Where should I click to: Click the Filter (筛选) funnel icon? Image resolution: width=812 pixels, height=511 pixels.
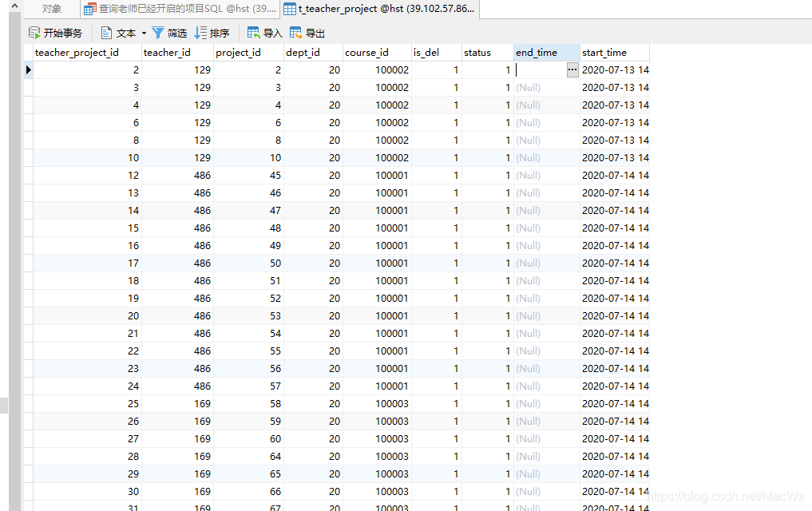click(x=158, y=33)
